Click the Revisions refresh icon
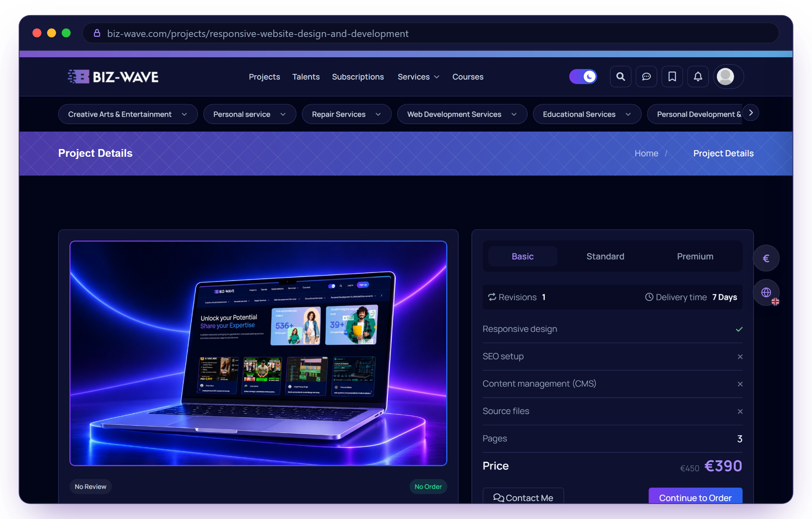The image size is (812, 519). coord(492,297)
